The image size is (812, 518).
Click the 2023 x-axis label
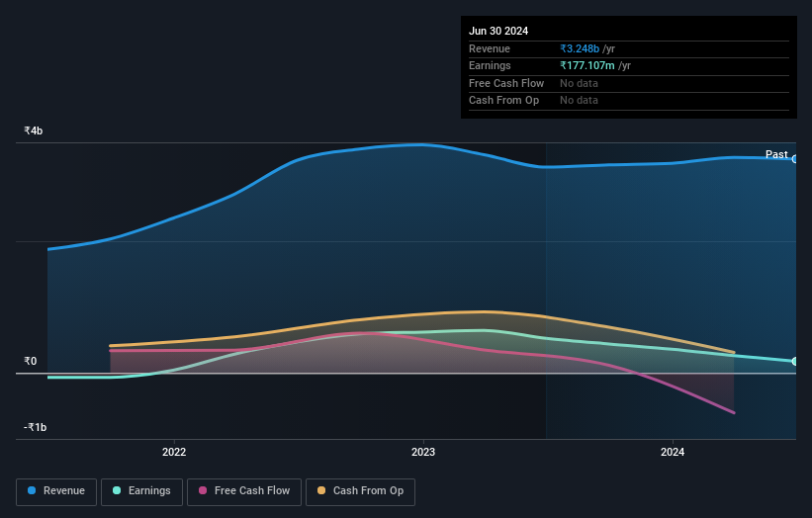pos(423,452)
